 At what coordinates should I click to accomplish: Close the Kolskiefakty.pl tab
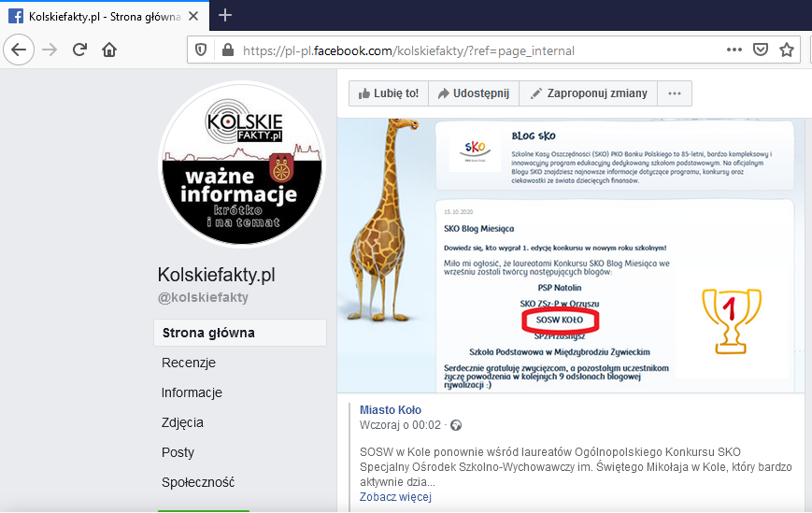point(193,17)
